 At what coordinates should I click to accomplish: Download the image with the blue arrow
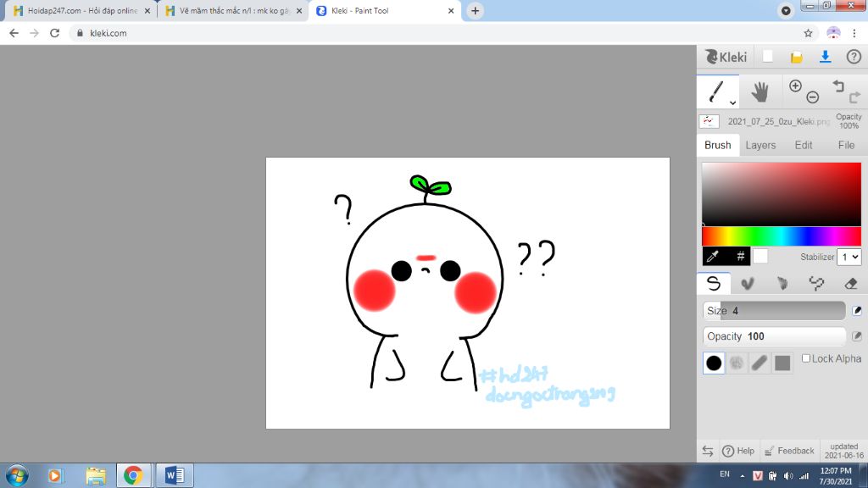pyautogui.click(x=825, y=57)
